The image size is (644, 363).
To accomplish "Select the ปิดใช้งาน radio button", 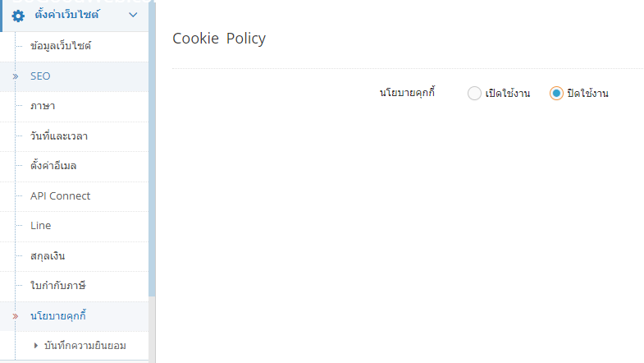I will point(556,94).
